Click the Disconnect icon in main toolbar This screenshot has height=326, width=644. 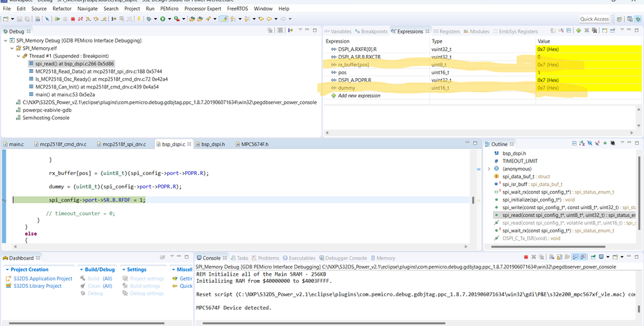pyautogui.click(x=80, y=19)
